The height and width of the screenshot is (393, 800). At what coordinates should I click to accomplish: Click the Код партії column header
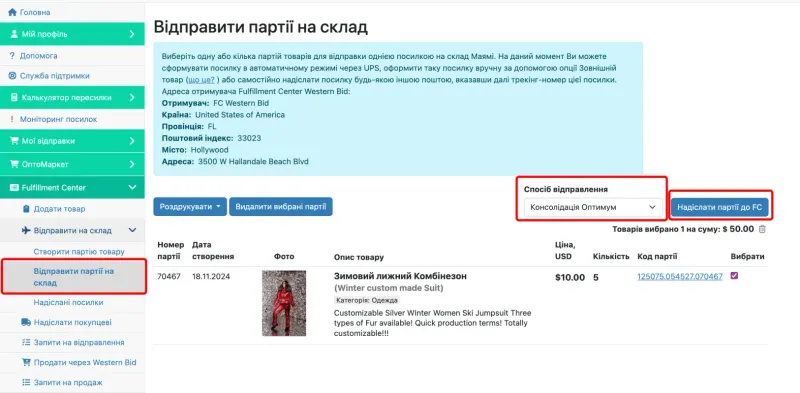(x=658, y=256)
